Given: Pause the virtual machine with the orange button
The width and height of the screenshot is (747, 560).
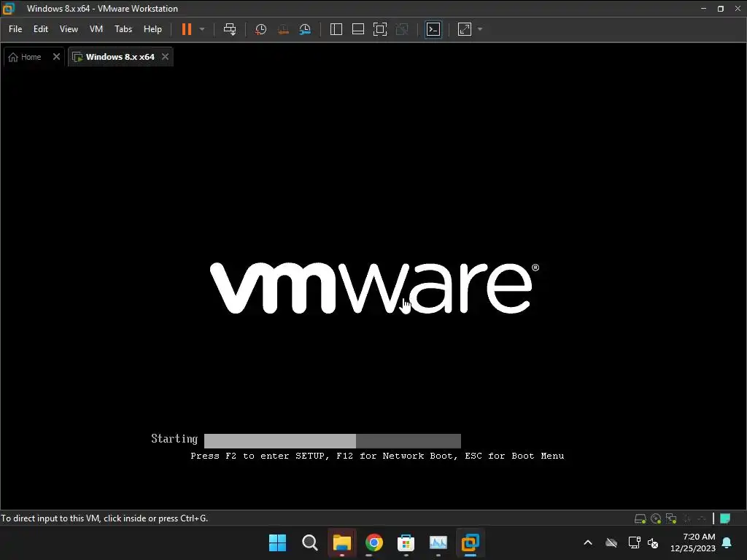Looking at the screenshot, I should tap(186, 29).
